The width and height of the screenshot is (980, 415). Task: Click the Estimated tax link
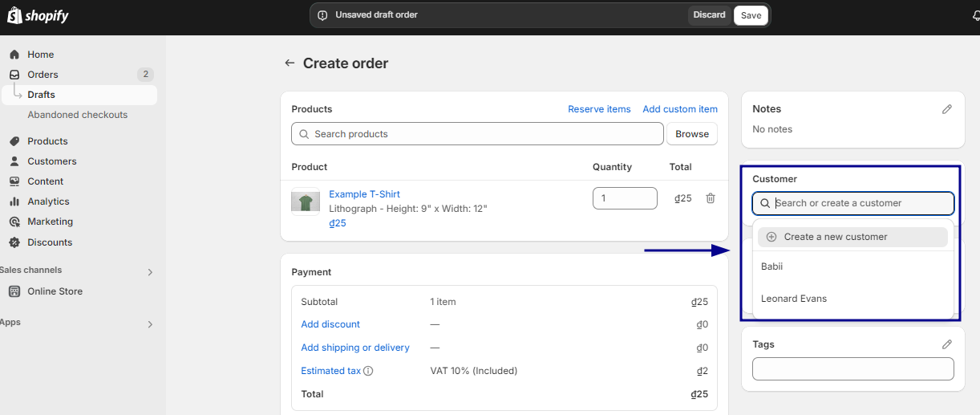pos(331,371)
